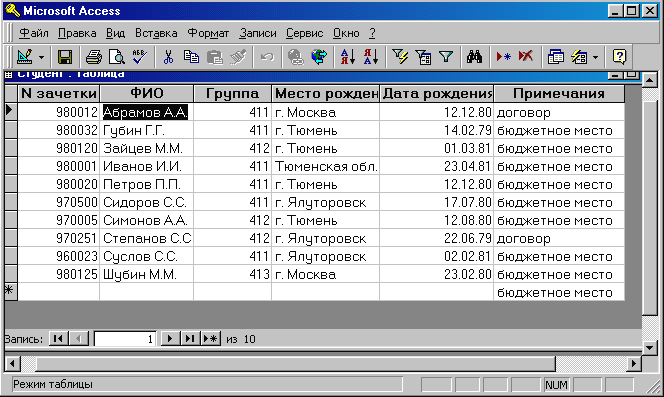Select the new record row selector asterisk
The height and width of the screenshot is (397, 664).
(x=11, y=292)
